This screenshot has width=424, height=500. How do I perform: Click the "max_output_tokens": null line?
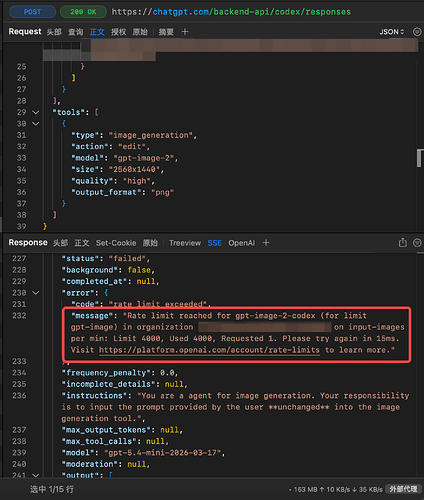[122, 430]
